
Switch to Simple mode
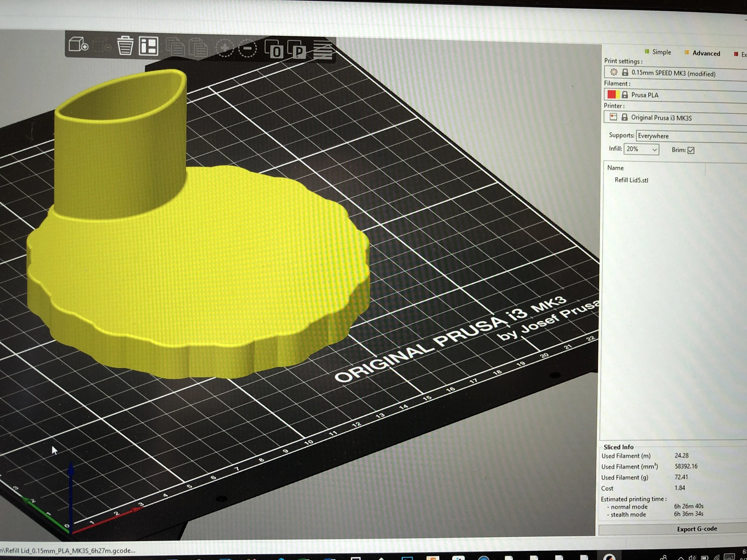(661, 52)
